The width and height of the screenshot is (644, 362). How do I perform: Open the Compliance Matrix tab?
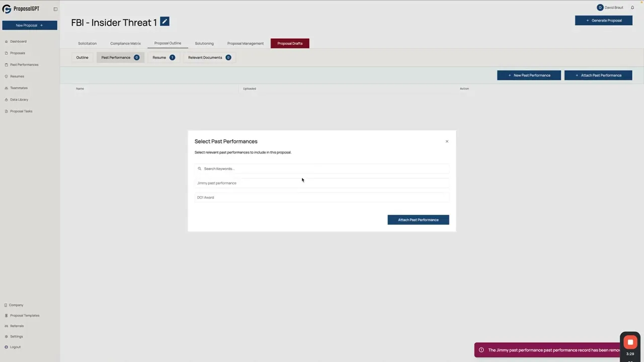click(125, 43)
